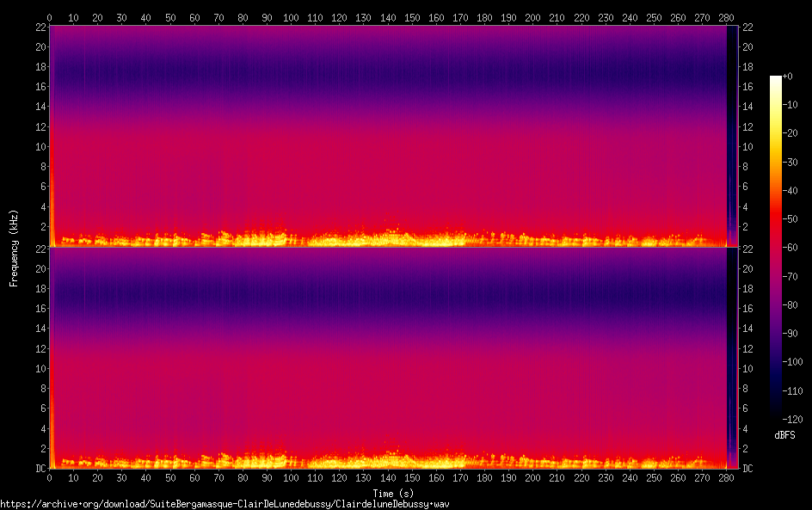Click the "140" tick on top time axis

click(x=388, y=17)
